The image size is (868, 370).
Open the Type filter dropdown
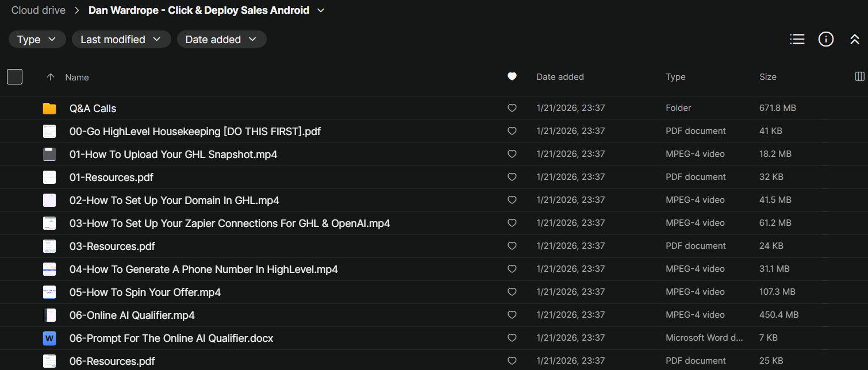pyautogui.click(x=37, y=39)
